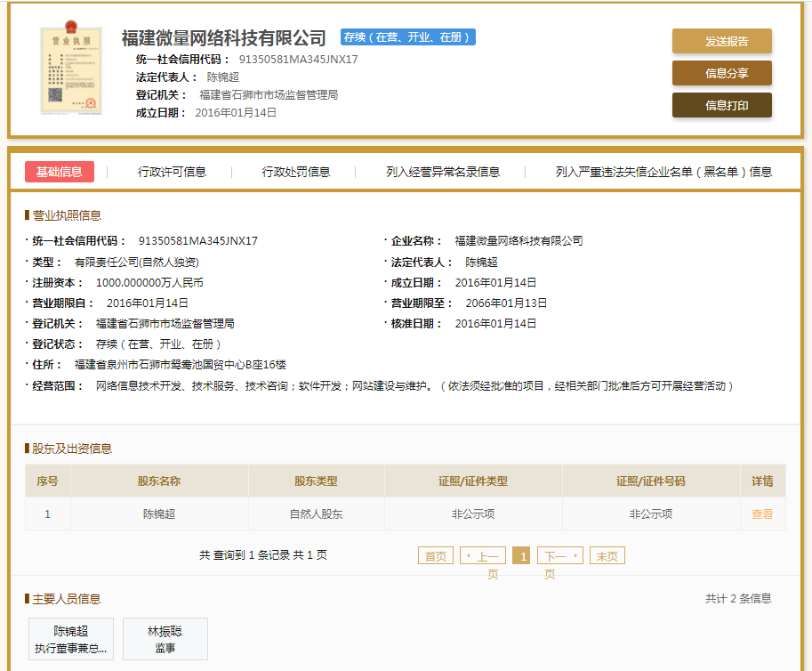Viewport: 812px width, 671px height.
Task: Select the 林振聪 监事 personnel card
Action: point(165,639)
